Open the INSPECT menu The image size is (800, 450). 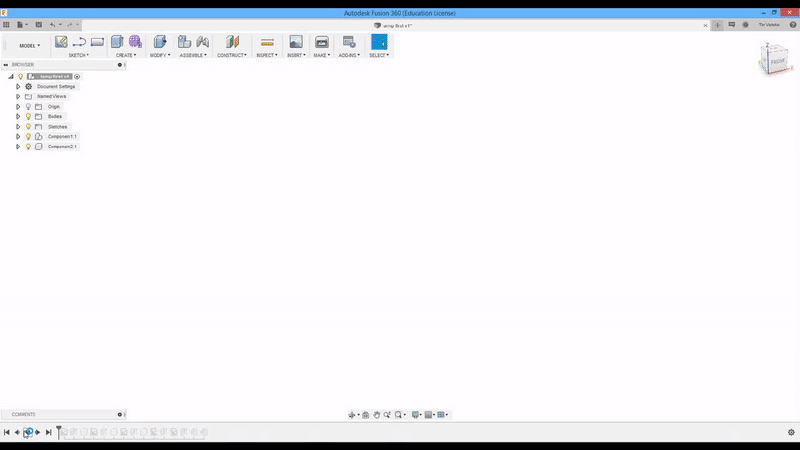[267, 55]
